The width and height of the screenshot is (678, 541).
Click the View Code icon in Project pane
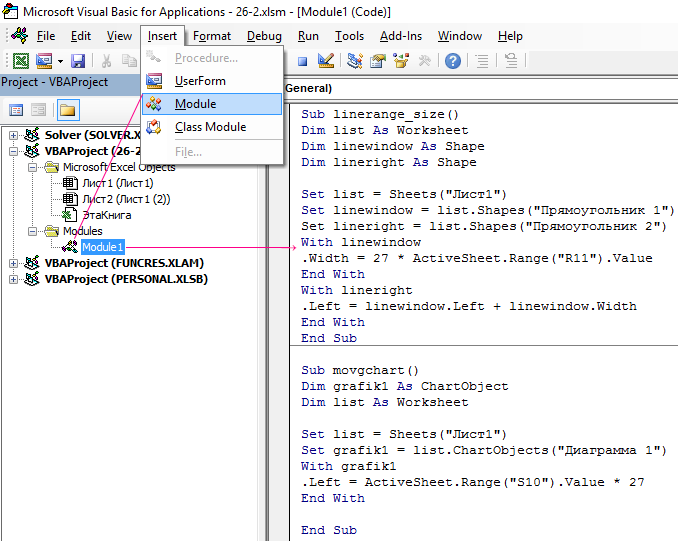pyautogui.click(x=16, y=110)
